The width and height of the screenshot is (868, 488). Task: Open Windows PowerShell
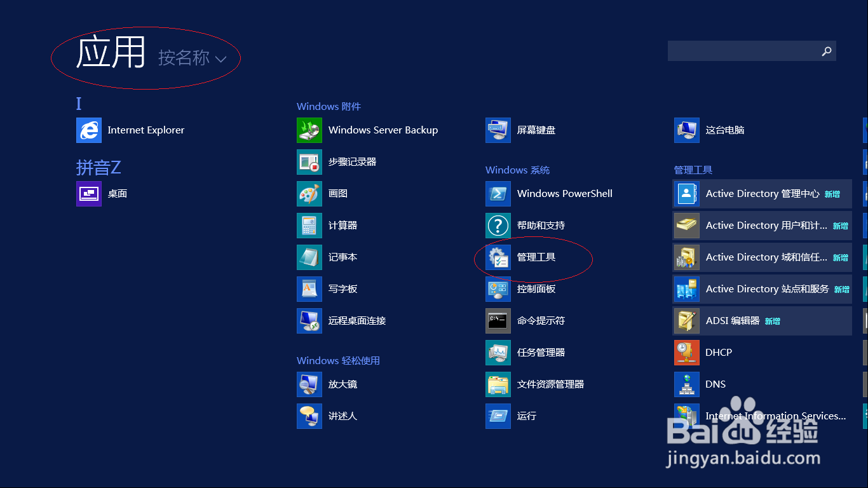[564, 194]
